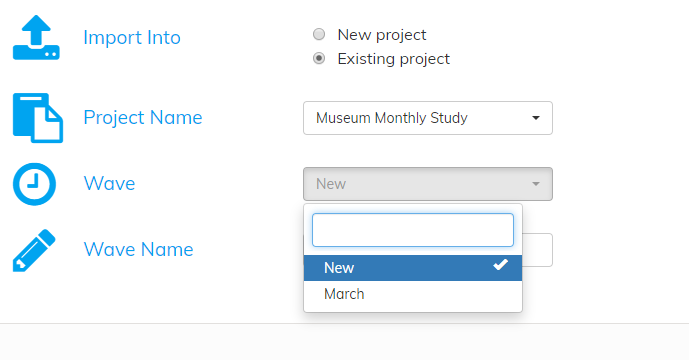The image size is (689, 360).
Task: Click the Wave Name pencil icon
Action: click(34, 250)
